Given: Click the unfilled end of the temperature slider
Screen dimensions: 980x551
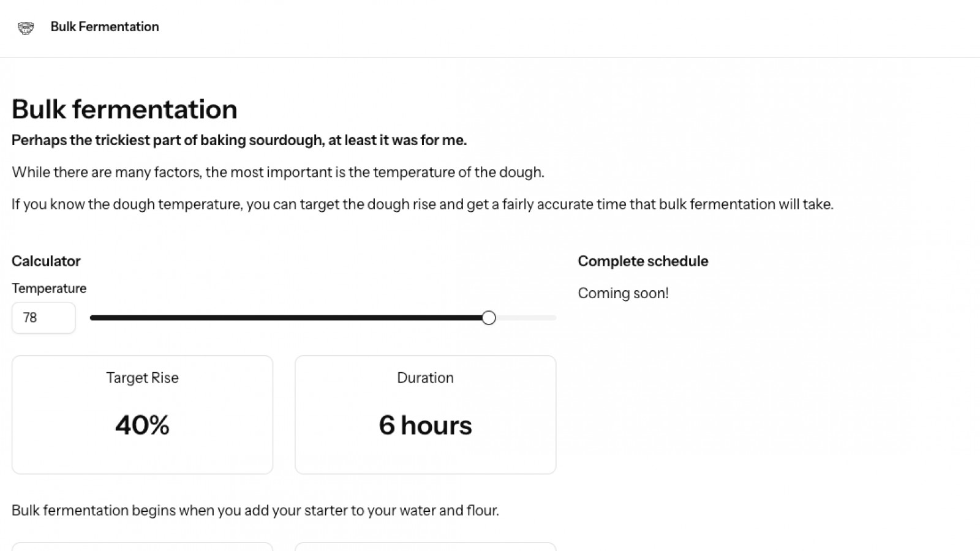Looking at the screenshot, I should [527, 318].
